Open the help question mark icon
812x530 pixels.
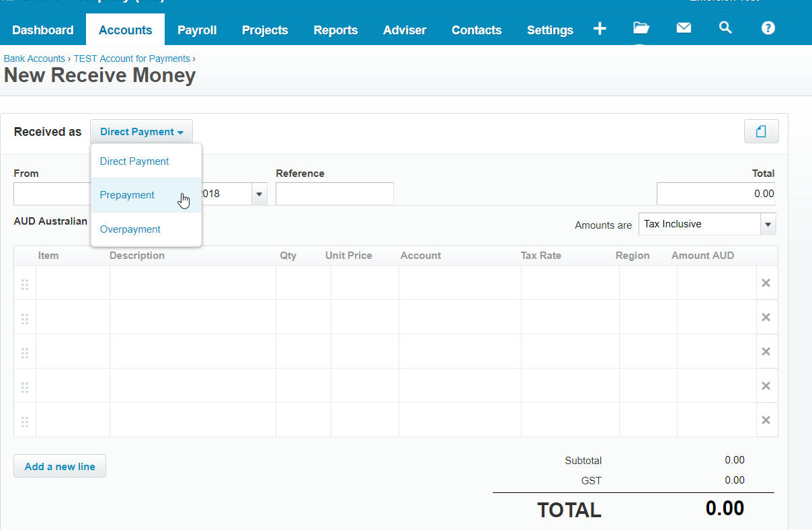tap(768, 28)
